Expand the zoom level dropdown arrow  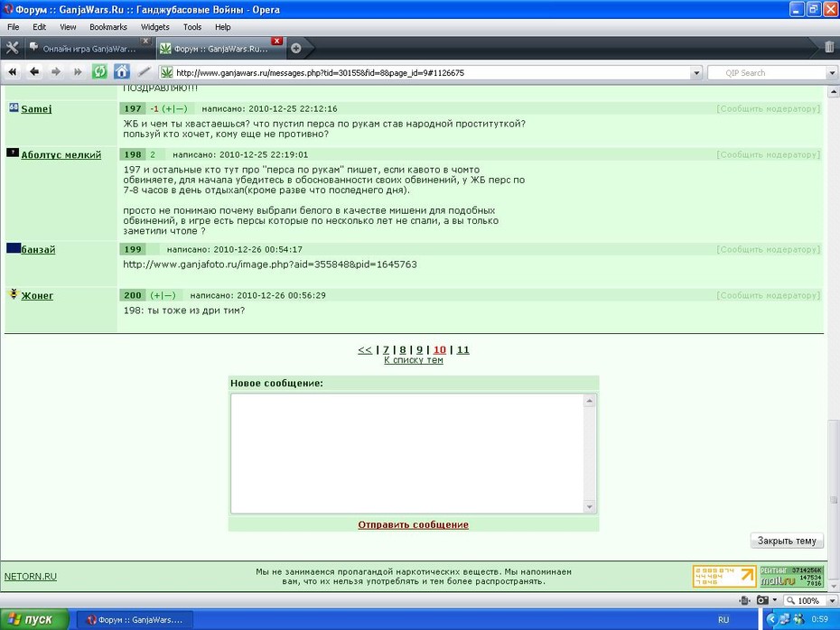pyautogui.click(x=832, y=600)
